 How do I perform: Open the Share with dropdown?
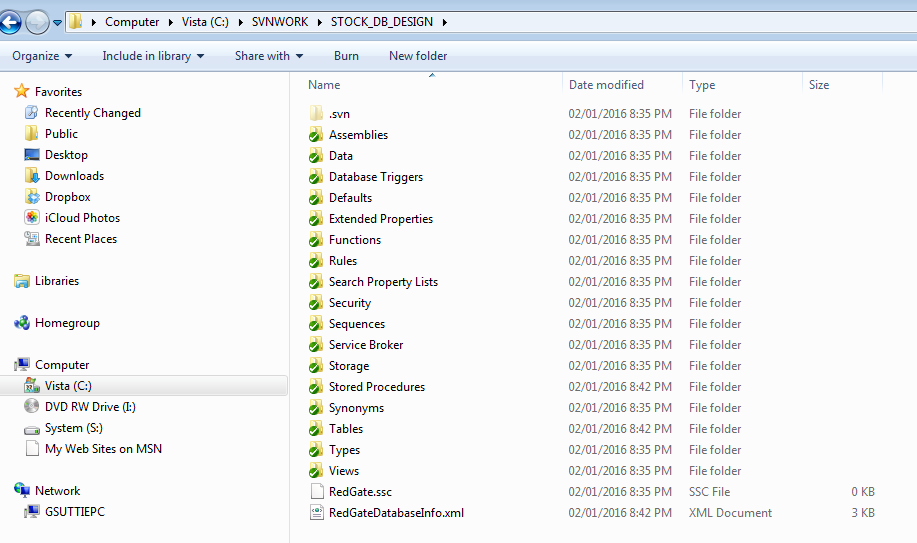(268, 56)
